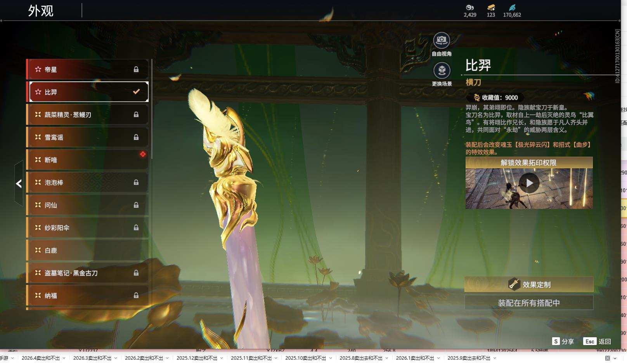Click the lock icon on 帝星 skin

click(136, 69)
